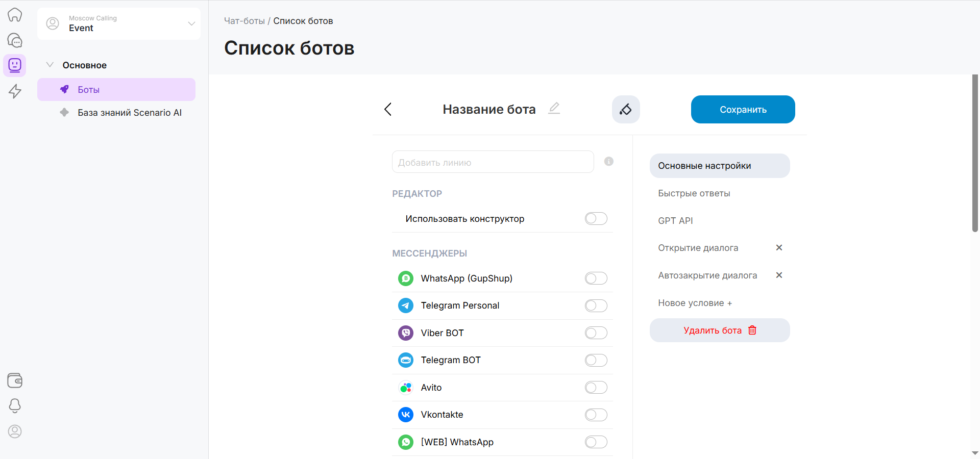This screenshot has height=459, width=980.
Task: Click the Удалить бота button
Action: [719, 330]
